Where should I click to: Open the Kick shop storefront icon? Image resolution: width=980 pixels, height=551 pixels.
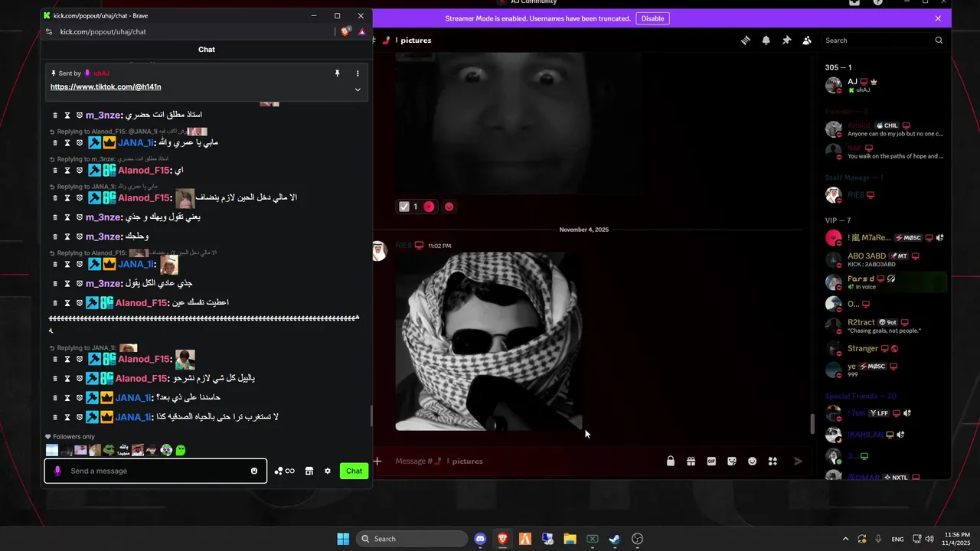[309, 471]
